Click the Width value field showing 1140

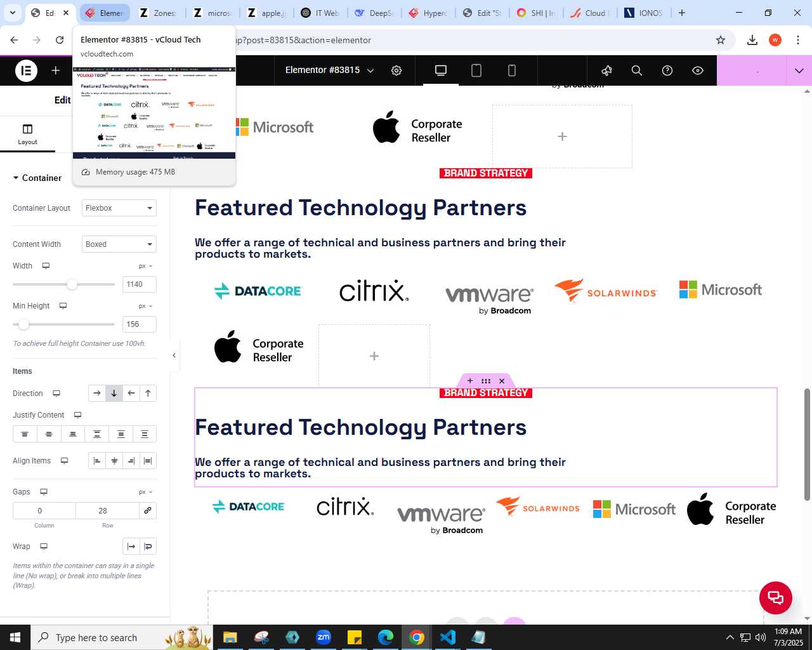point(139,284)
